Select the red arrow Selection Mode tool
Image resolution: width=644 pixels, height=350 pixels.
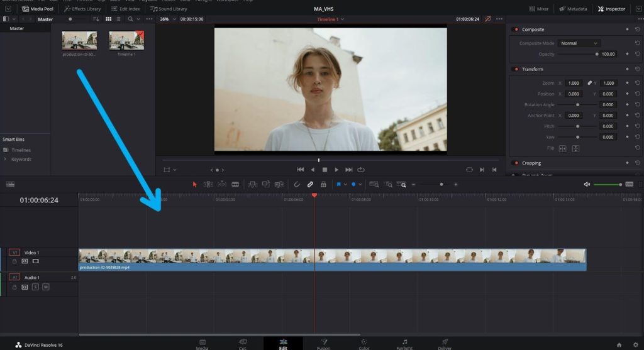pyautogui.click(x=195, y=185)
